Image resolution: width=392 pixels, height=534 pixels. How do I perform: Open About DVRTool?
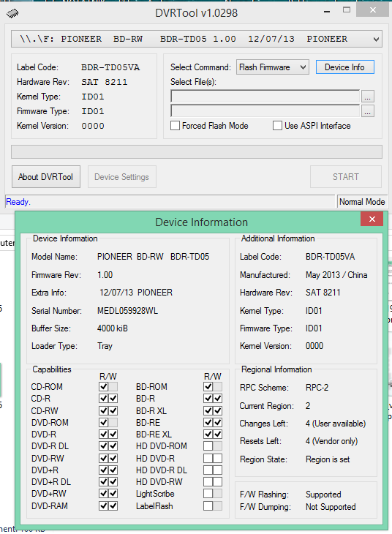coord(46,177)
